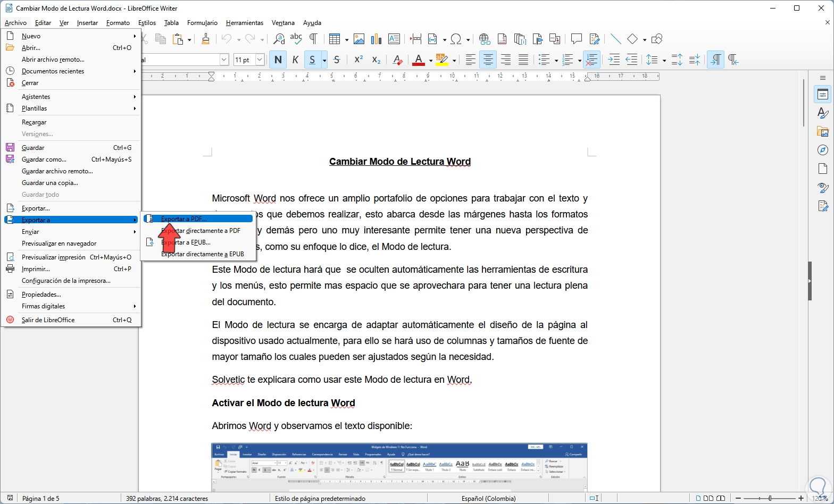Toggle Bold (N) formatting
This screenshot has width=834, height=504.
pyautogui.click(x=278, y=60)
